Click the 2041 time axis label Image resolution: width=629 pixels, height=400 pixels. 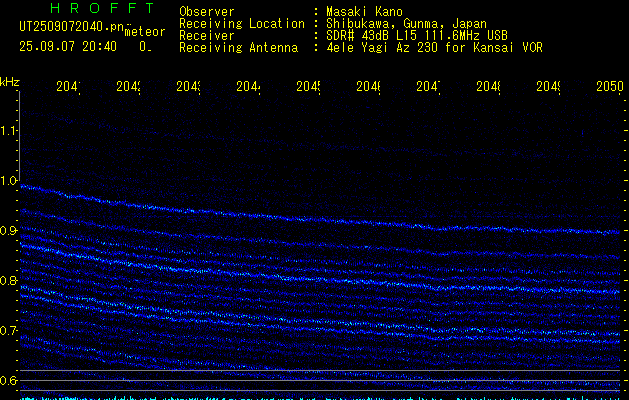point(68,86)
